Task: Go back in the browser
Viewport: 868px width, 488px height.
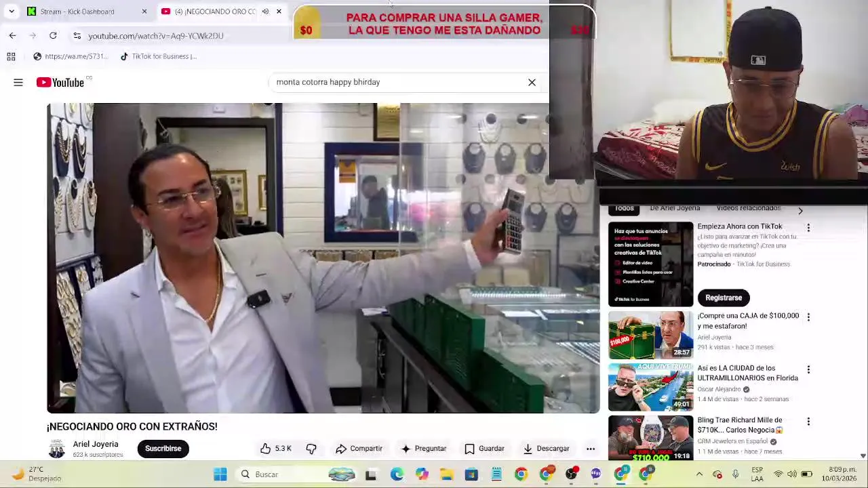Action: 12,35
